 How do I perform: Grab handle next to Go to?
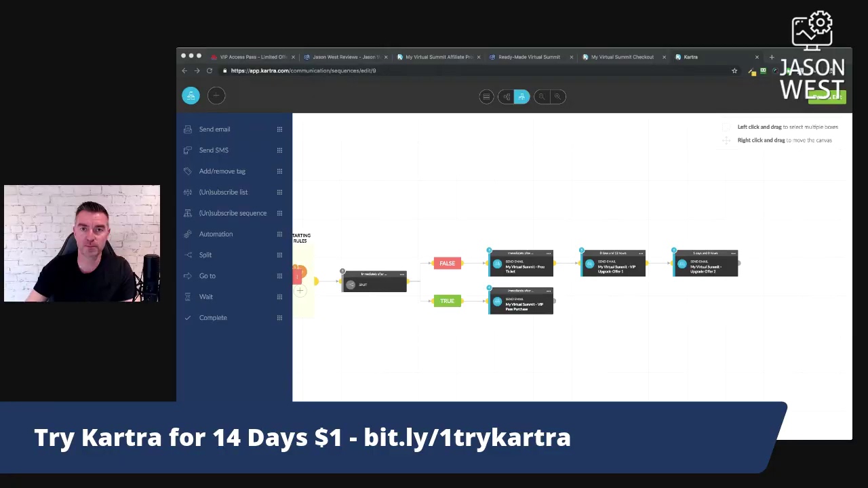pos(279,276)
